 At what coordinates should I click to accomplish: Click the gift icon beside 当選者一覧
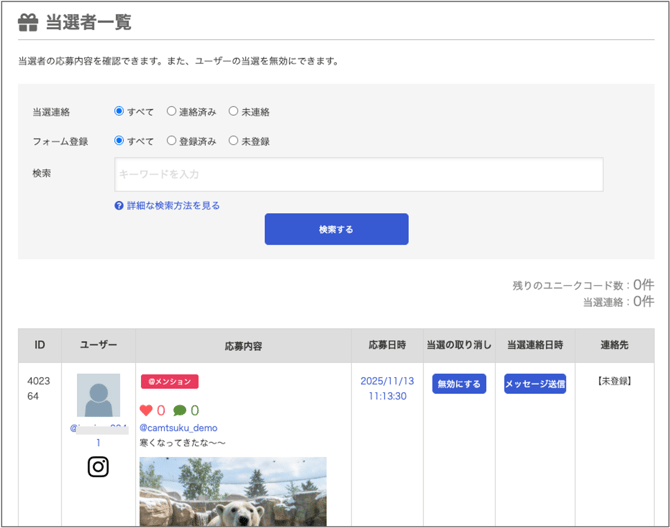pyautogui.click(x=28, y=23)
